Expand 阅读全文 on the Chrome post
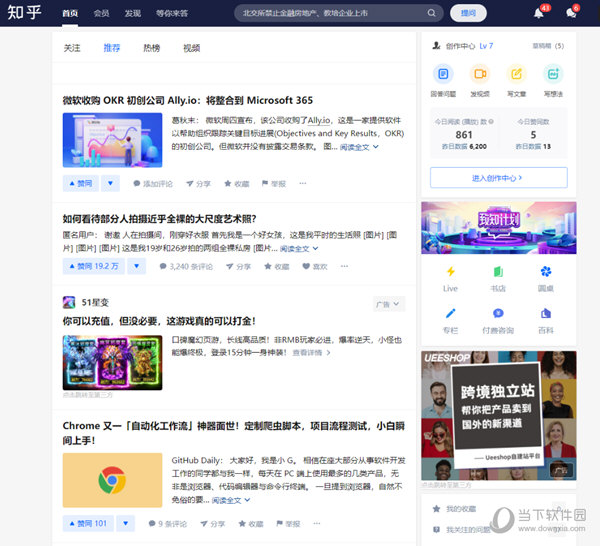 pyautogui.click(x=231, y=500)
